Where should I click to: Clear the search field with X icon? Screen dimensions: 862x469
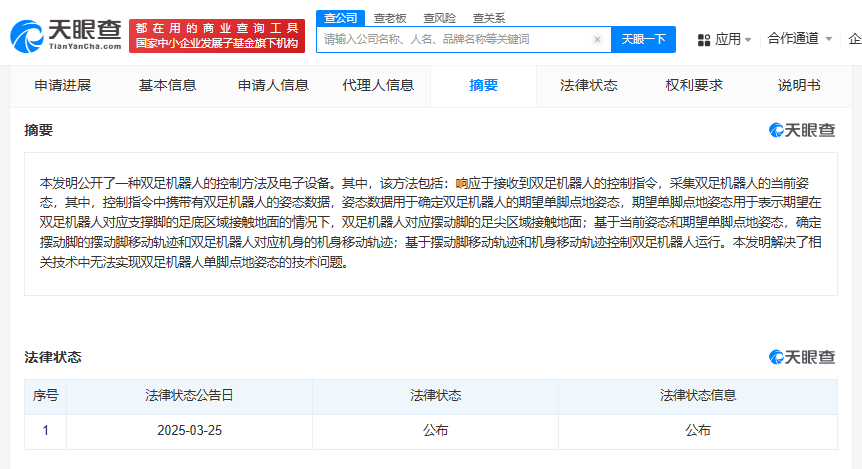[x=597, y=40]
